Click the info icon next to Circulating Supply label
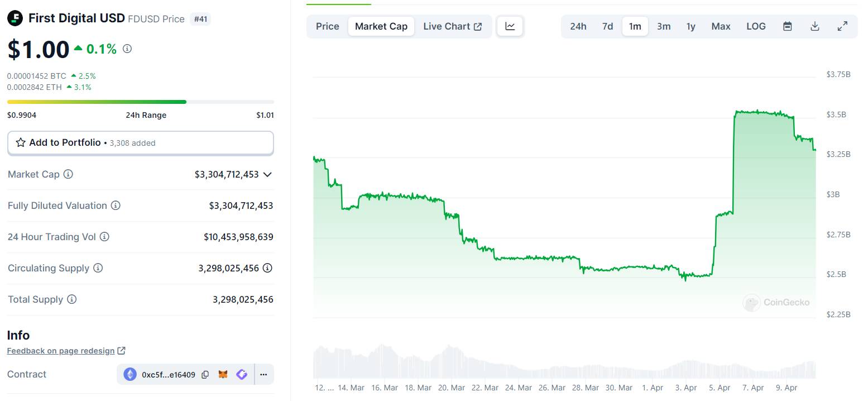Image resolution: width=868 pixels, height=401 pixels. (98, 268)
